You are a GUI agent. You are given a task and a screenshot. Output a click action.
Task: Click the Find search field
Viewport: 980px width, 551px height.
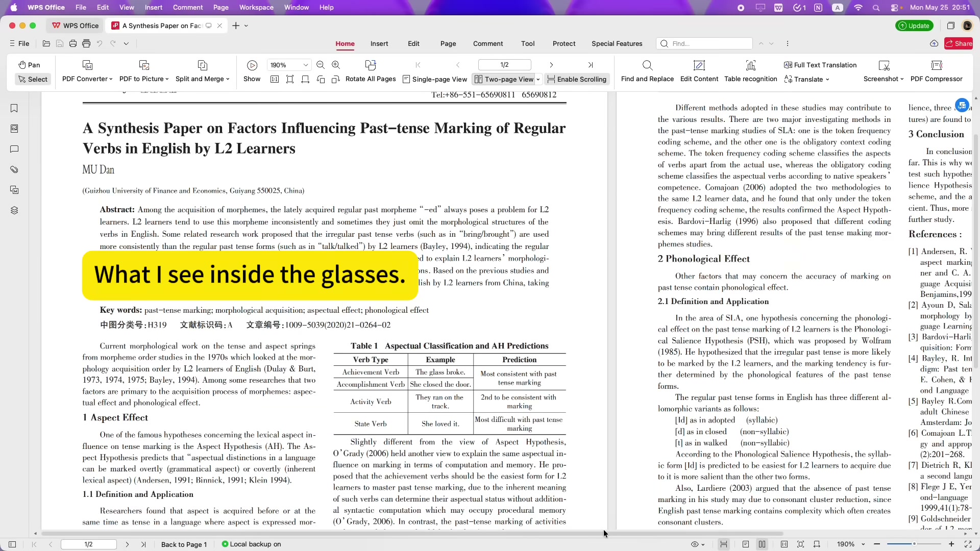coord(704,44)
